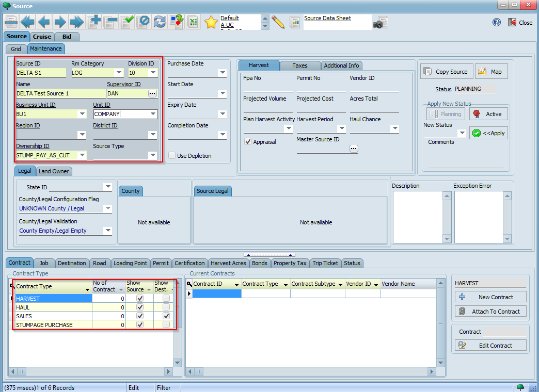539x392 pixels.
Task: Uncheck Show Dest. for SALES row
Action: [x=166, y=316]
